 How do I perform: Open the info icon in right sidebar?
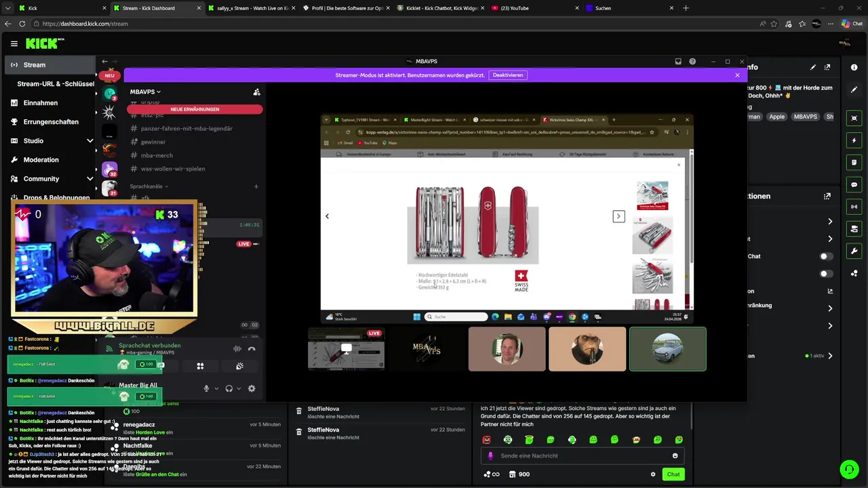point(854,67)
